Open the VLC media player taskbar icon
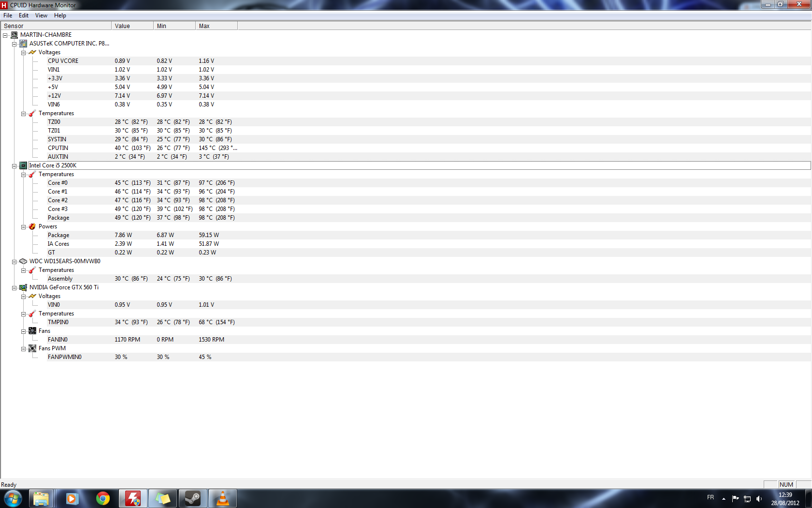 tap(223, 498)
